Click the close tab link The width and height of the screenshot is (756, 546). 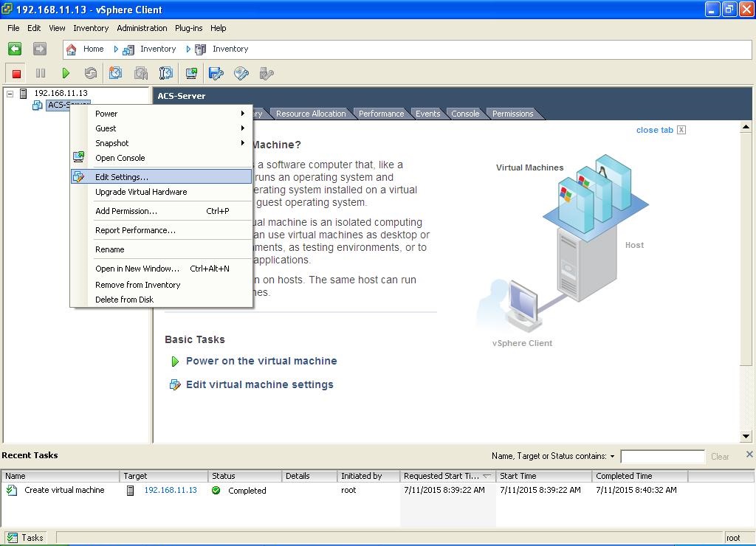(x=654, y=130)
